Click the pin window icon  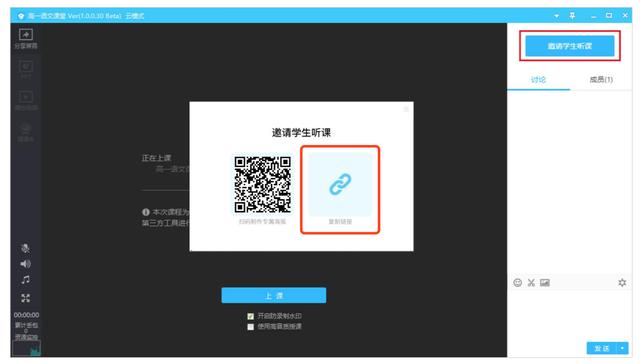tap(572, 16)
